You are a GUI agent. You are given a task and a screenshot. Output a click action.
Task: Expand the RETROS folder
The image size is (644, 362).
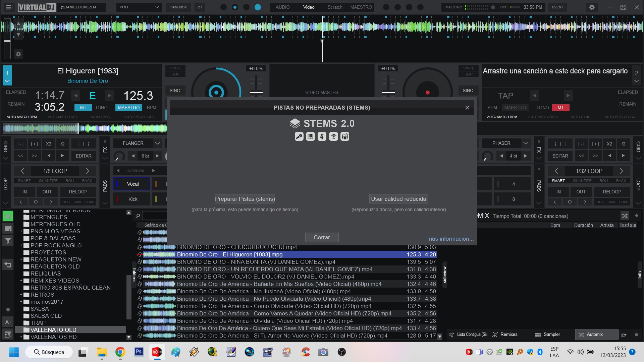click(x=21, y=295)
